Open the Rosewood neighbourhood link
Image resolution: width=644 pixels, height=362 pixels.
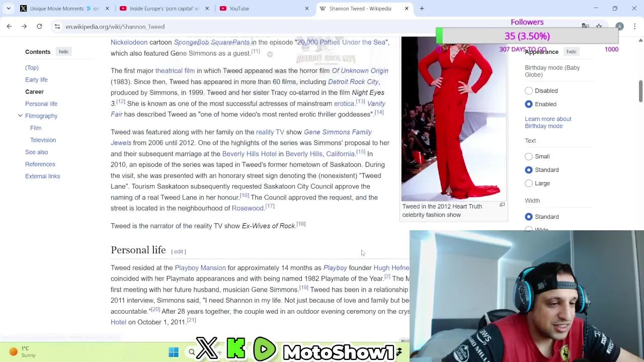(248, 208)
